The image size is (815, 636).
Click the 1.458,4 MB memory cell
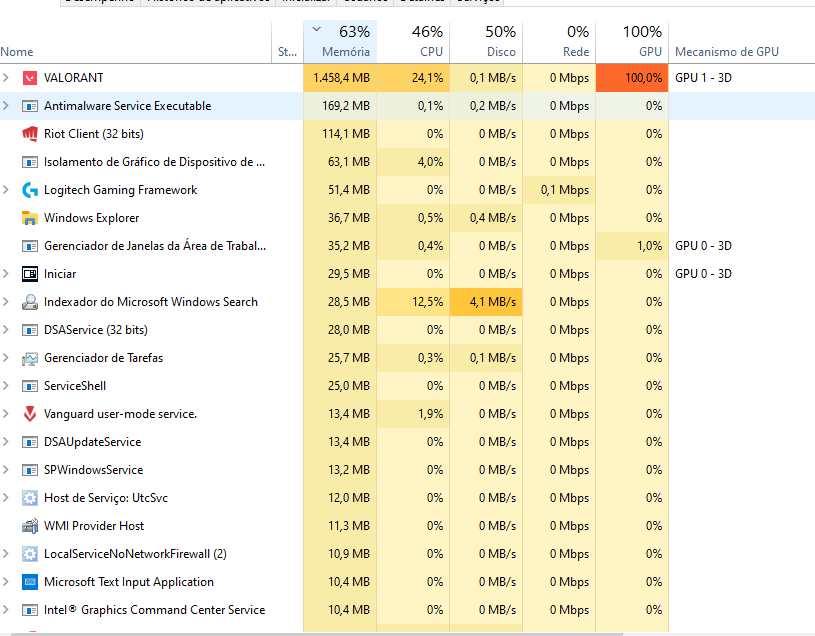pos(340,78)
